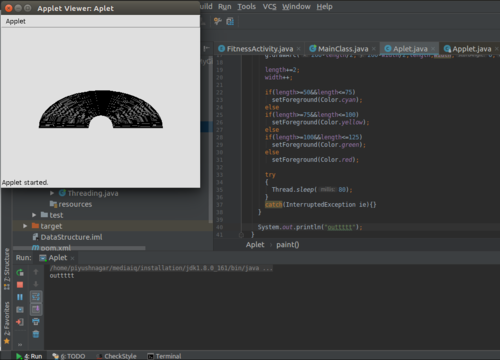Click the fold marker at line 41
Screen dimensions: 500x360
click(x=241, y=235)
